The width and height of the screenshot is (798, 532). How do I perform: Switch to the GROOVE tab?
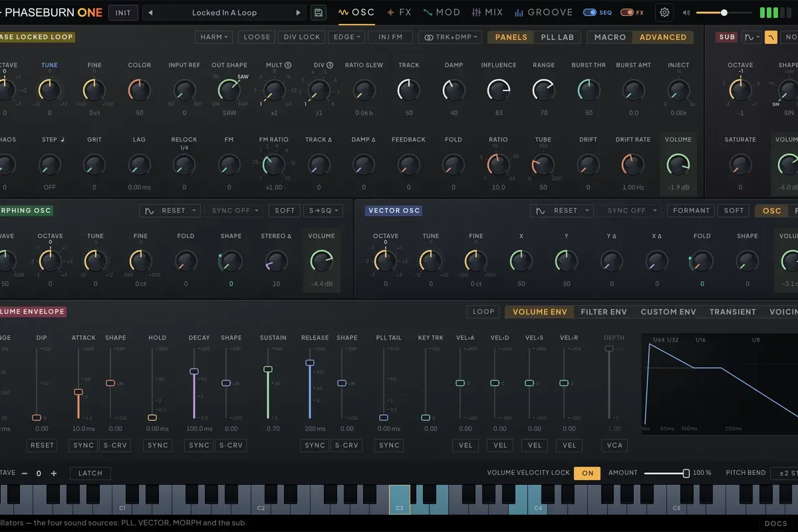(543, 13)
